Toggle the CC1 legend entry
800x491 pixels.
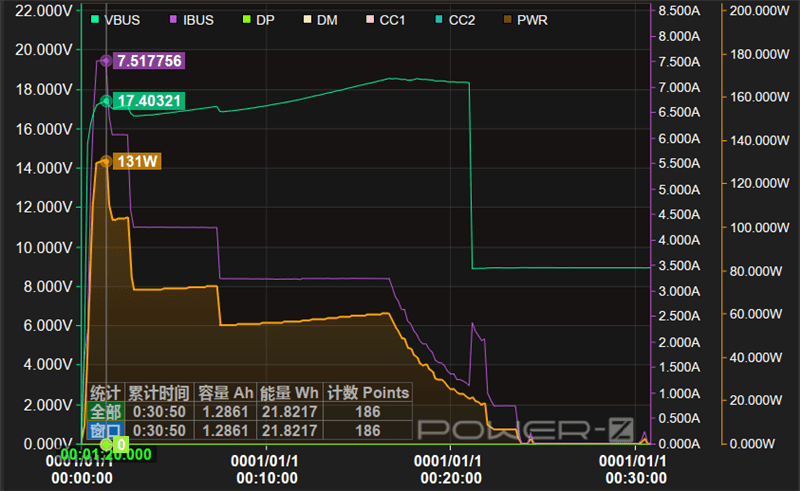[386, 20]
